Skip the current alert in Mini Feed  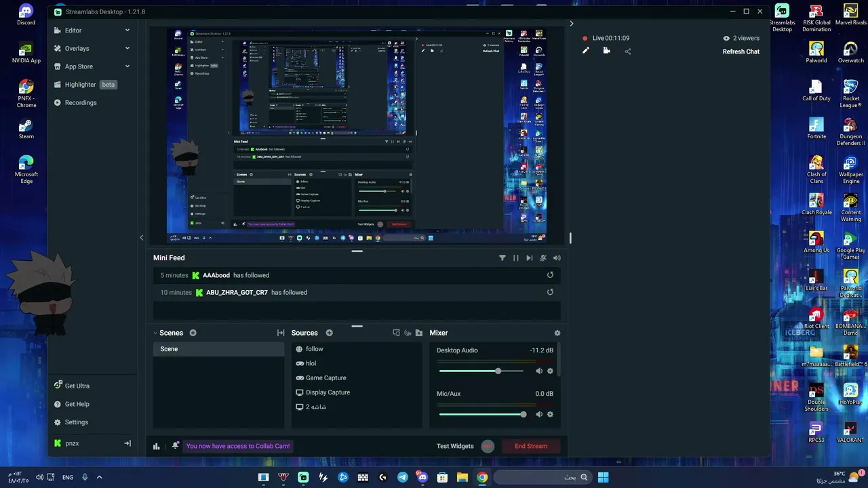(x=530, y=258)
